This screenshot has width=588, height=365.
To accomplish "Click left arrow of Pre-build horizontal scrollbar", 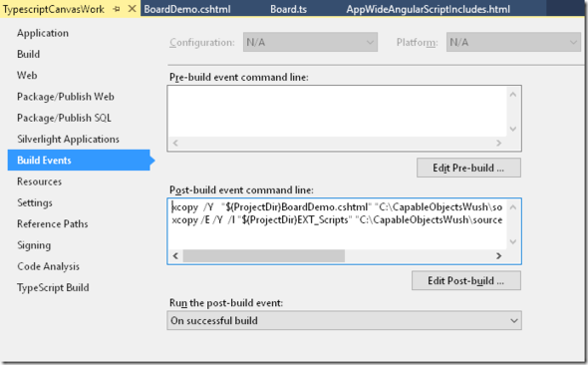I will 175,143.
